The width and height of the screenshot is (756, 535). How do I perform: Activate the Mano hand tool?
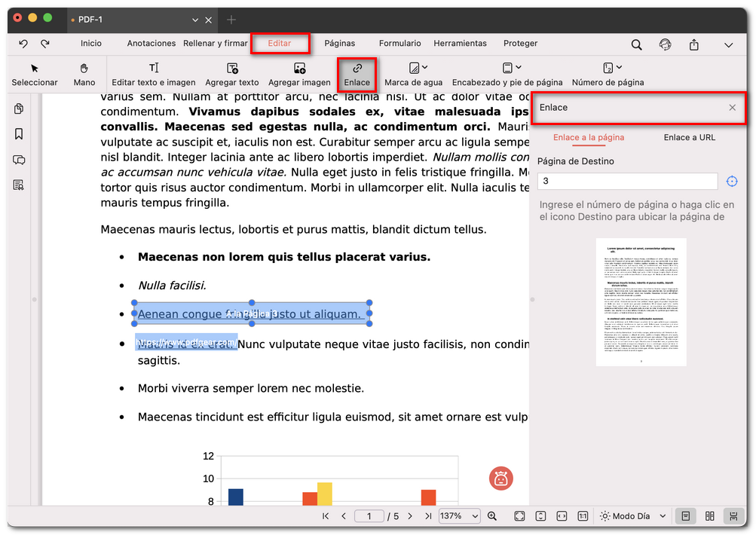coord(84,74)
